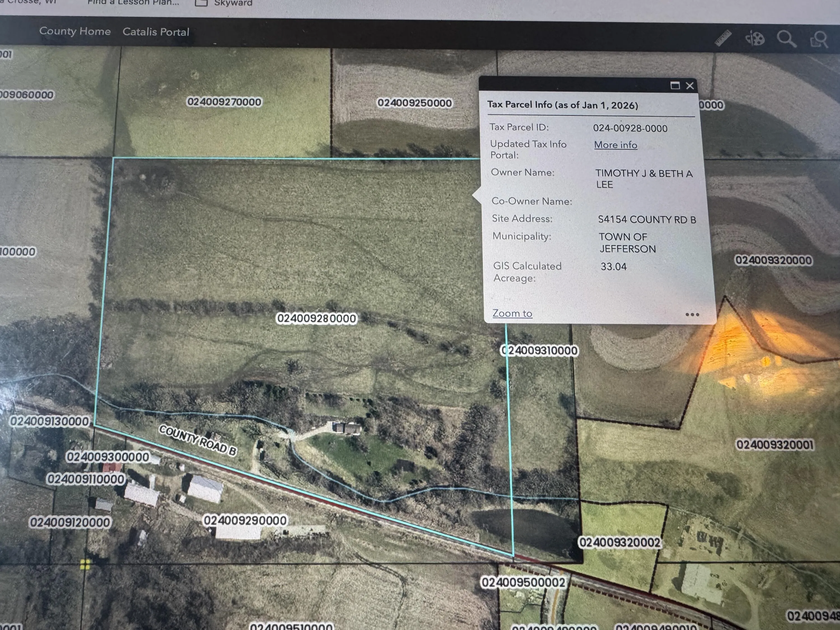Select parcel 024009250000 on the map
Screen dimensions: 840x630
click(x=414, y=103)
